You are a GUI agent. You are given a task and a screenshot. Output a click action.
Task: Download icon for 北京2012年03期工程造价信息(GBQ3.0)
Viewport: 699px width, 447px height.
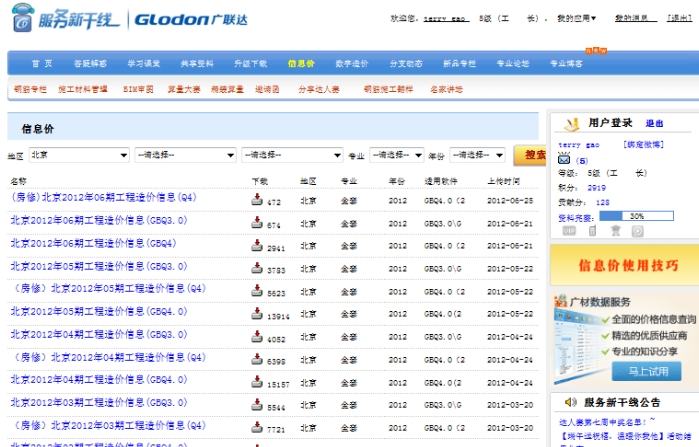click(x=257, y=405)
